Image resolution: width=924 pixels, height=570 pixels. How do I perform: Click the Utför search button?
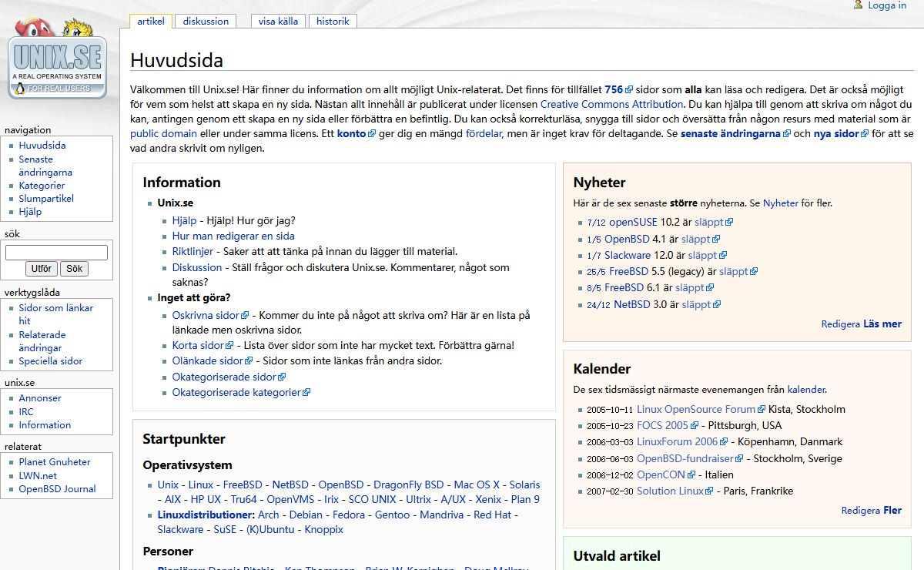(x=41, y=269)
